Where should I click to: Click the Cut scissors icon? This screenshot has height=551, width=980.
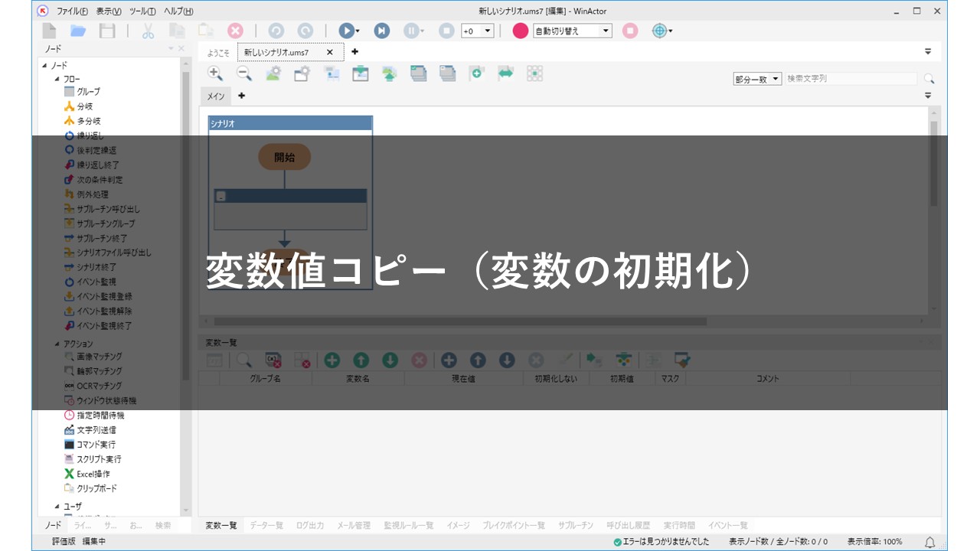click(x=148, y=31)
